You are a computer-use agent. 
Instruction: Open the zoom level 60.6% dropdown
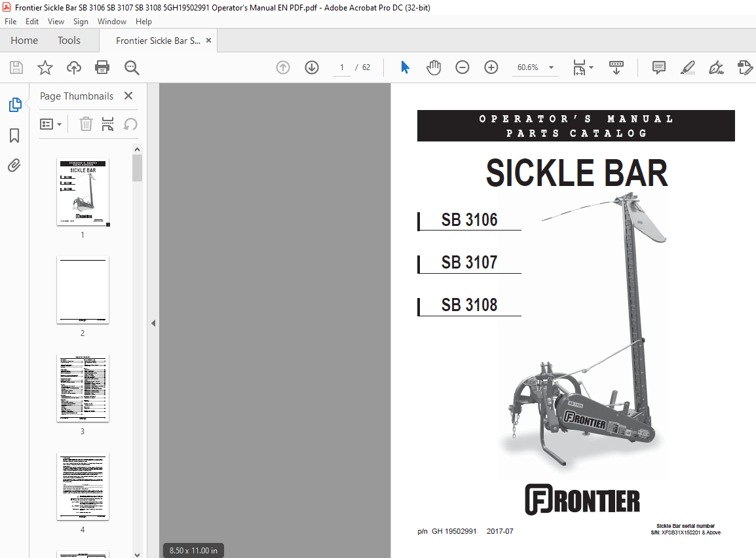pyautogui.click(x=551, y=67)
